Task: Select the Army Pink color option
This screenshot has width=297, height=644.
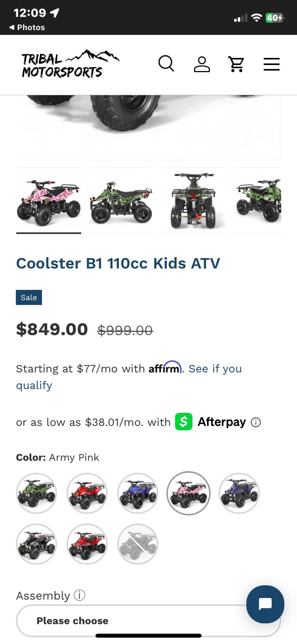Action: [x=188, y=493]
